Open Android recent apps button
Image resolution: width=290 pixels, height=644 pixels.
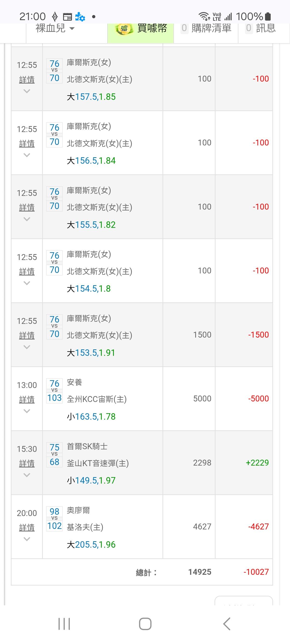tap(64, 624)
